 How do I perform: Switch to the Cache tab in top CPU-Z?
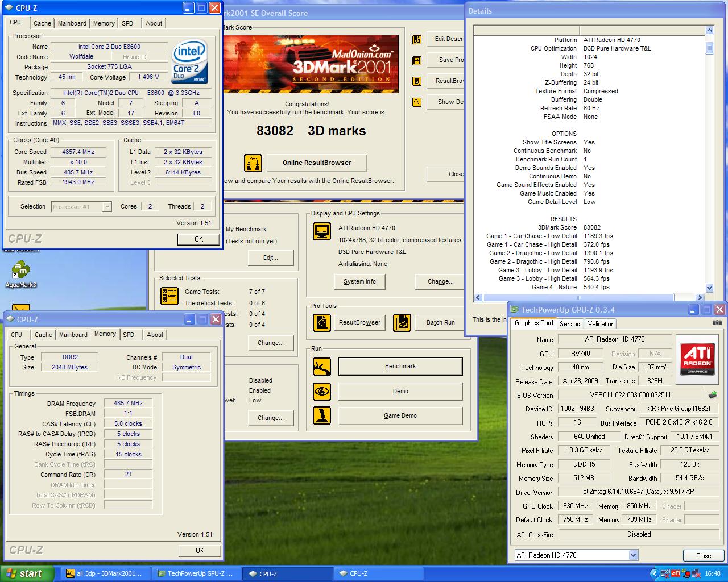click(42, 23)
